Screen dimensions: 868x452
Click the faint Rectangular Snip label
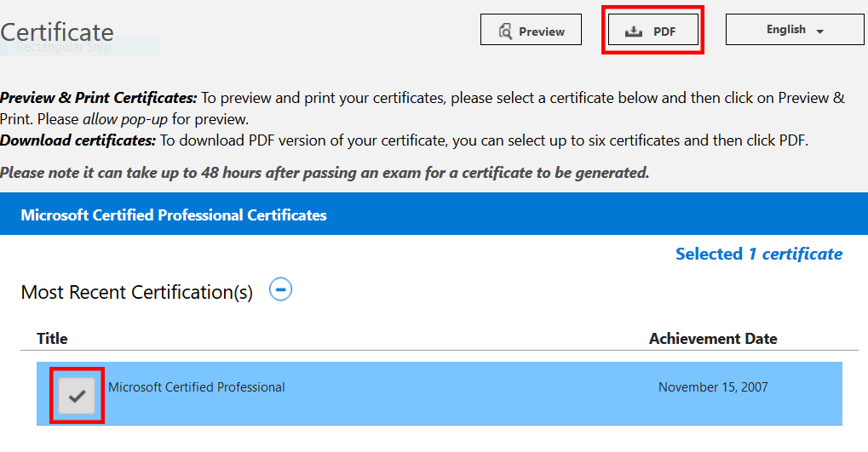coord(64,48)
